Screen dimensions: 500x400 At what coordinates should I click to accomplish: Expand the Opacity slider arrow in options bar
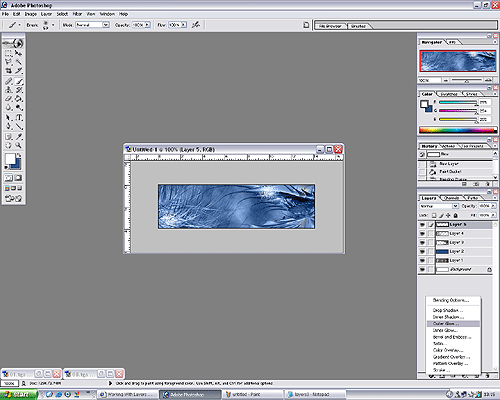(147, 25)
